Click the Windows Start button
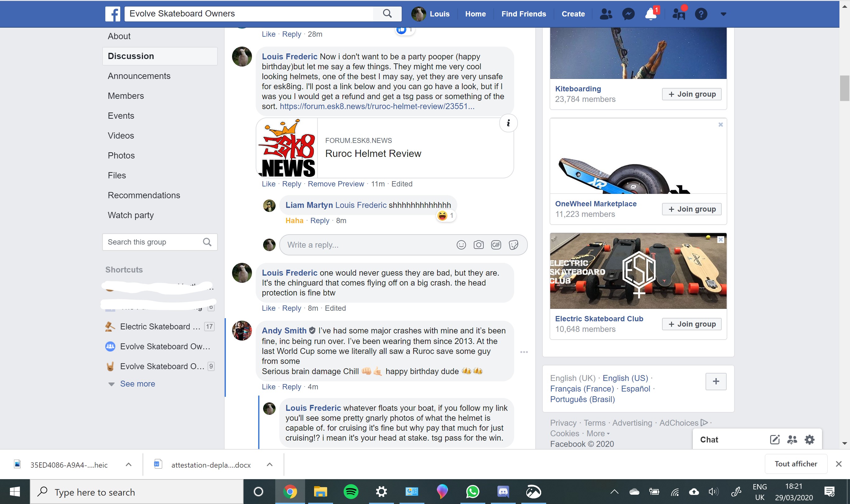This screenshot has width=850, height=504. (15, 492)
